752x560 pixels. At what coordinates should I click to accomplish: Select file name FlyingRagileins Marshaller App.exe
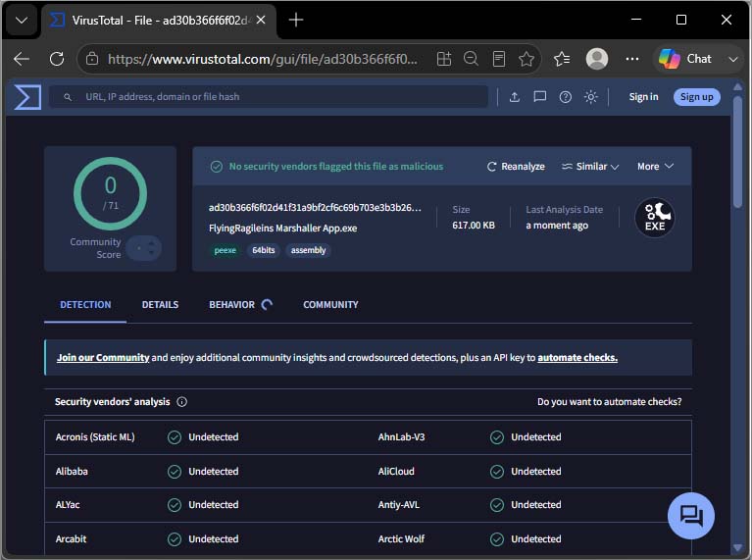click(x=283, y=228)
